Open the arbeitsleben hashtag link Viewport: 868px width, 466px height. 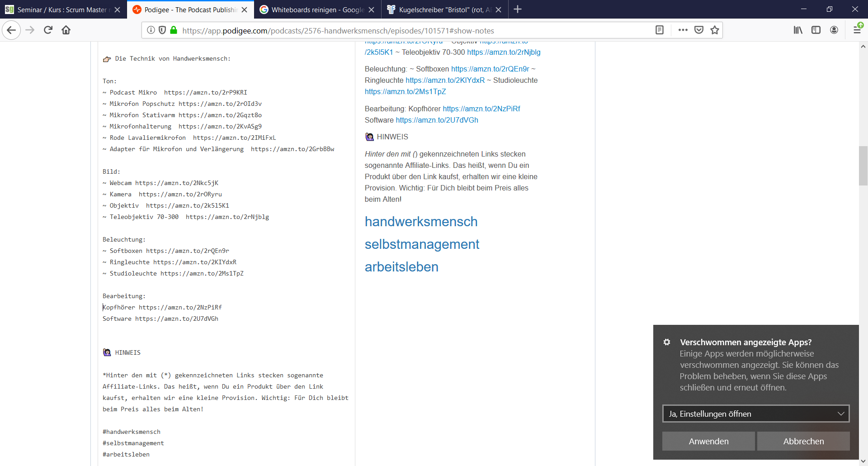pos(401,267)
